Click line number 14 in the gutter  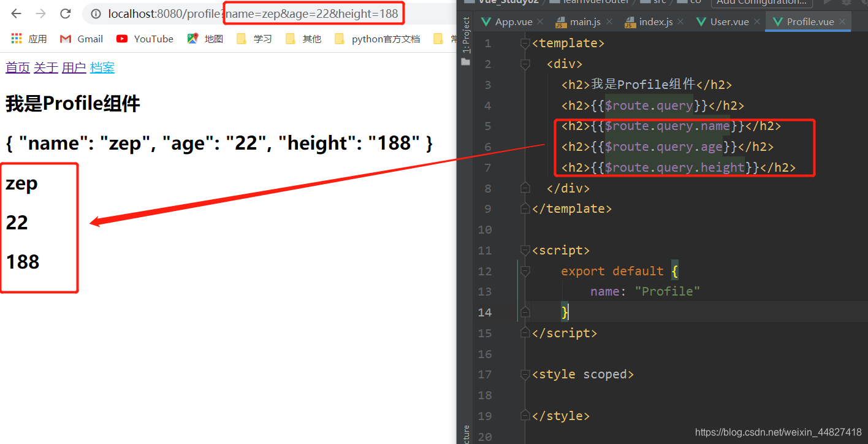coord(484,312)
